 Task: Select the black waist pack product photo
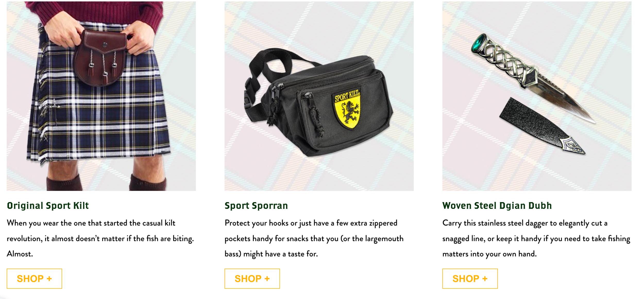(319, 96)
